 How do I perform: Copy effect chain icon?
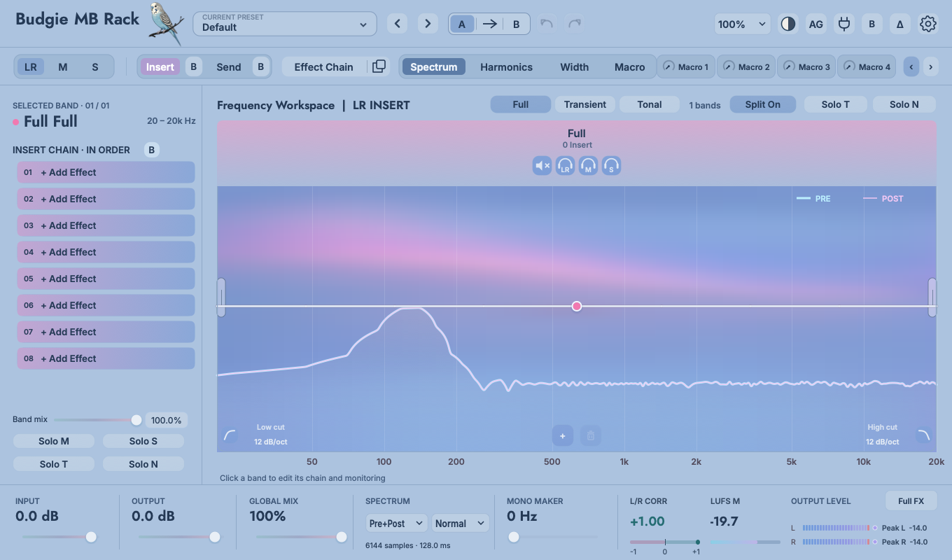point(379,66)
